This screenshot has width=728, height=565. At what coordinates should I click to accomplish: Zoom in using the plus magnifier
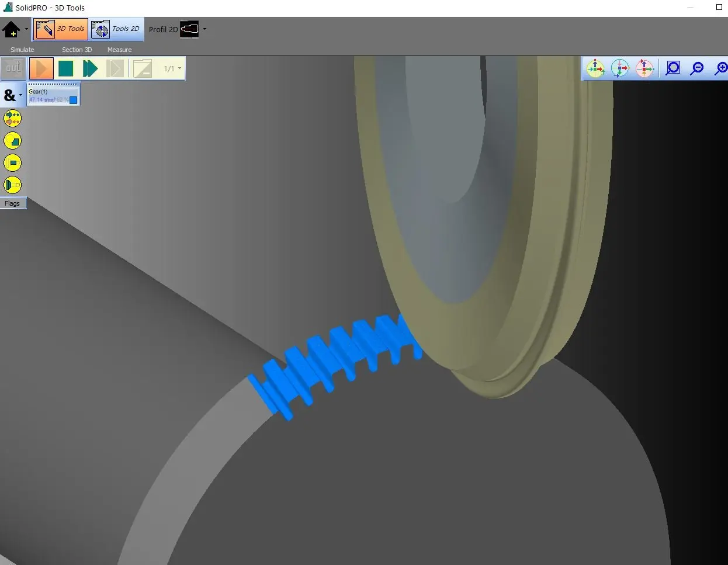click(721, 68)
